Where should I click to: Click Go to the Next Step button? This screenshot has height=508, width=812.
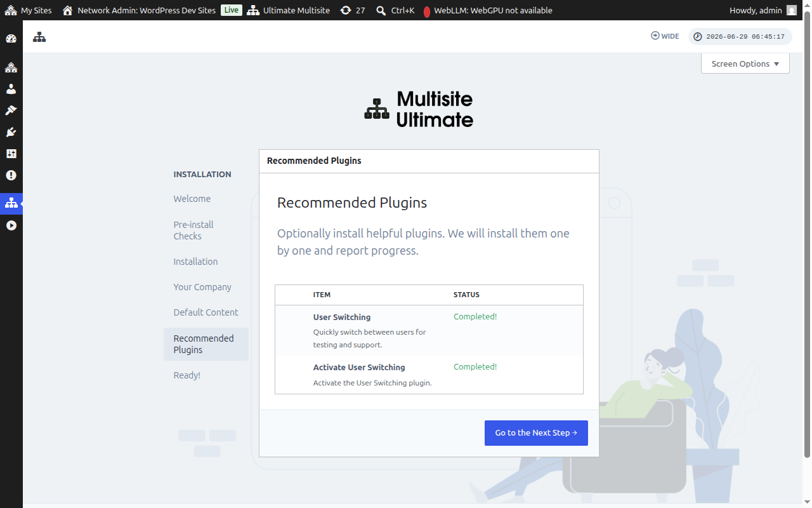(x=536, y=433)
